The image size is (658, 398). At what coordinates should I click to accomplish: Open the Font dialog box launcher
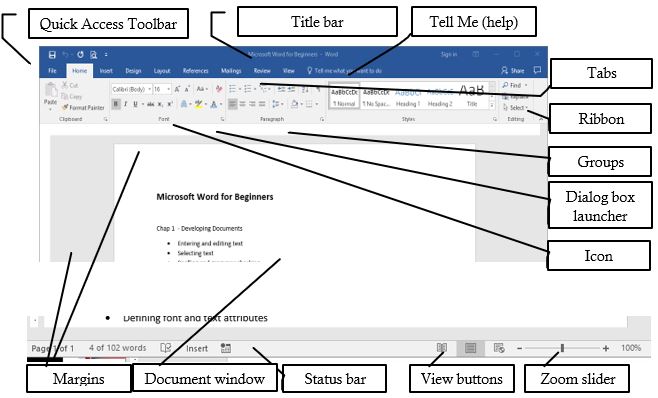pos(222,119)
